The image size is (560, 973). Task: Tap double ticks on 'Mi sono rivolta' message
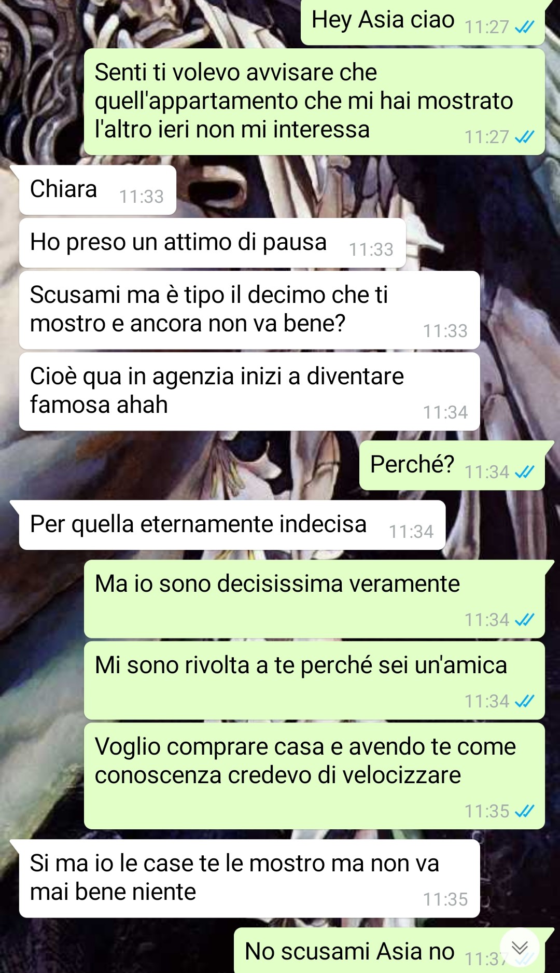coord(524,701)
